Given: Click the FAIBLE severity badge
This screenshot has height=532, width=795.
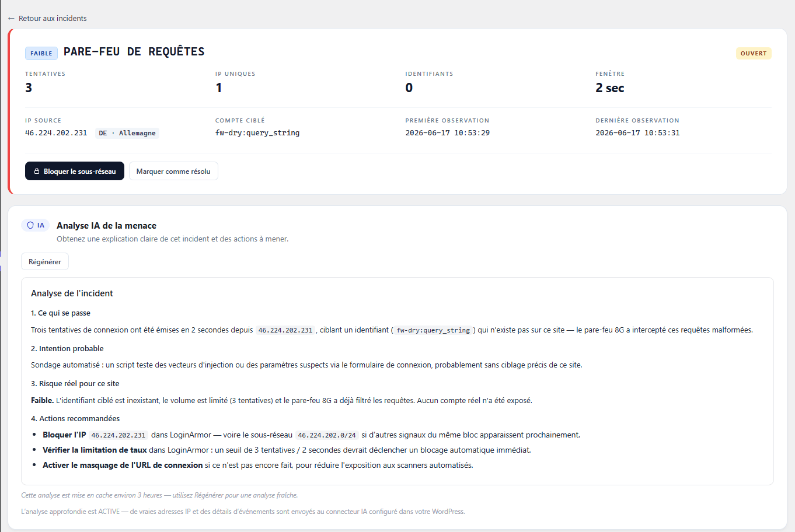Looking at the screenshot, I should click(x=41, y=53).
